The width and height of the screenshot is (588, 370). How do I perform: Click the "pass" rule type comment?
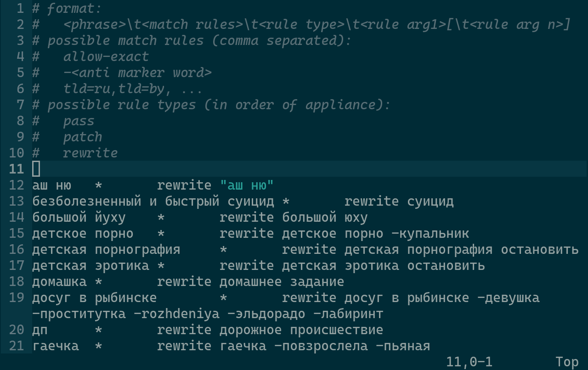(x=79, y=121)
